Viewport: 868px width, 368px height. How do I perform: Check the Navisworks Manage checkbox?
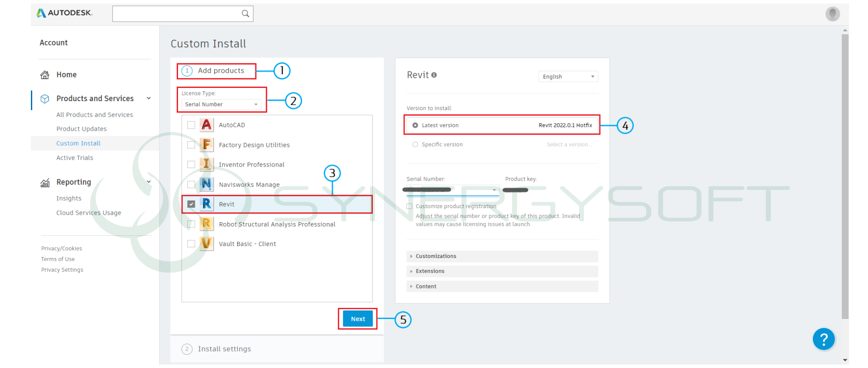(191, 184)
